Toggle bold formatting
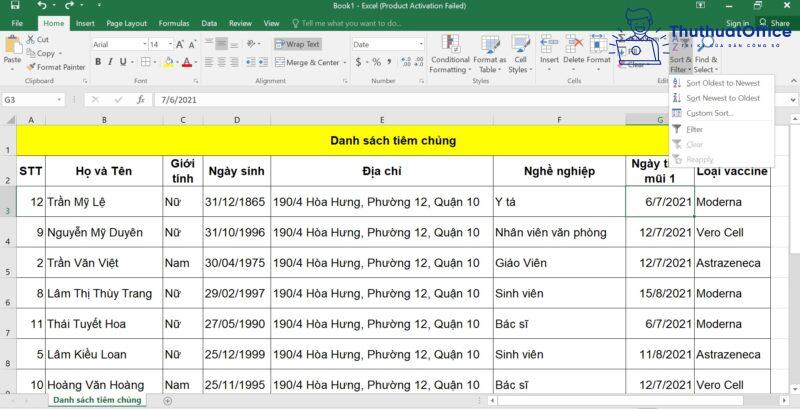 click(98, 62)
